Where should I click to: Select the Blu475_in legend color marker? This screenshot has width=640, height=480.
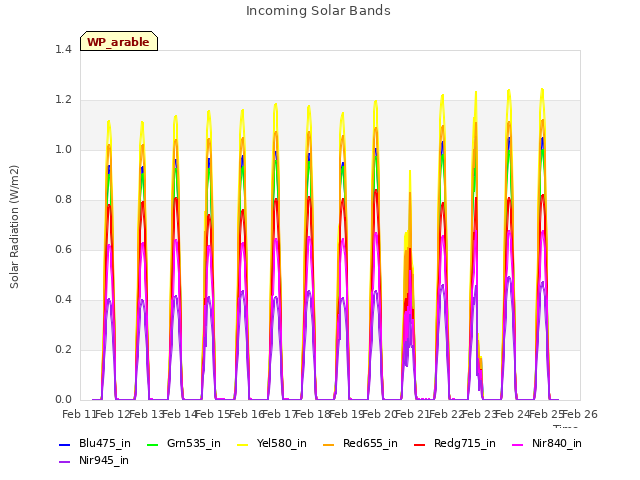[x=65, y=444]
